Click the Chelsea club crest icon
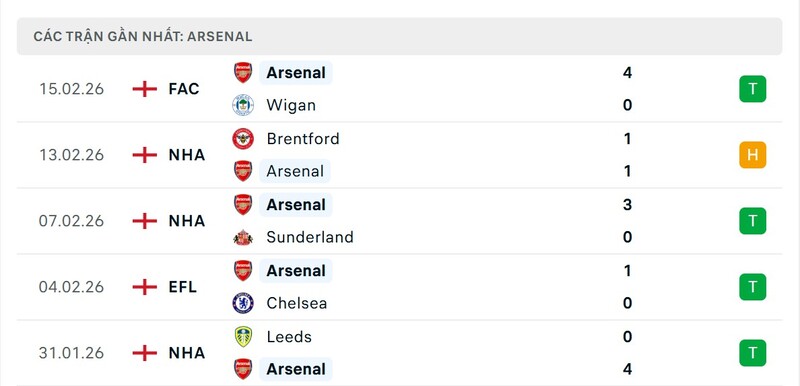Image resolution: width=800 pixels, height=386 pixels. point(243,303)
